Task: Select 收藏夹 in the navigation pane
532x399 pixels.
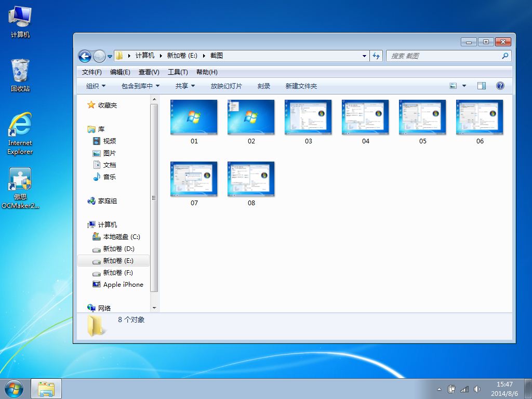Action: point(107,105)
